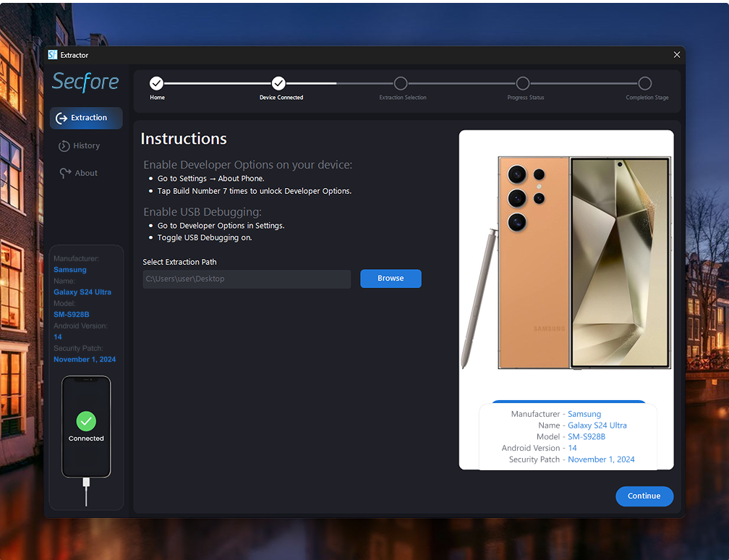Click "Enable Developer Options on your device:" text
The image size is (729, 560).
(248, 165)
